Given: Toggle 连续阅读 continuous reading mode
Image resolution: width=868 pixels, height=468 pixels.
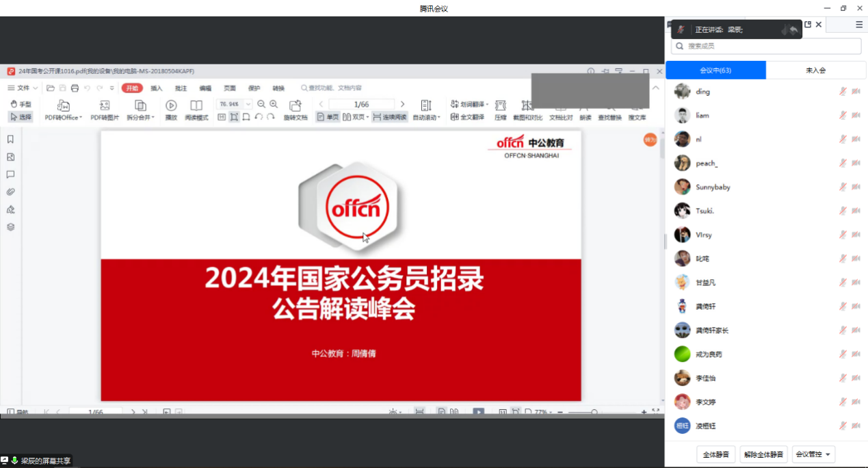Looking at the screenshot, I should coord(390,117).
